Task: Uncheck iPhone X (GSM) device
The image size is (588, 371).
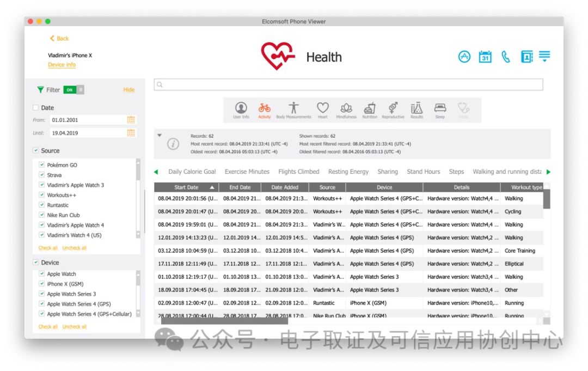Action: point(42,284)
